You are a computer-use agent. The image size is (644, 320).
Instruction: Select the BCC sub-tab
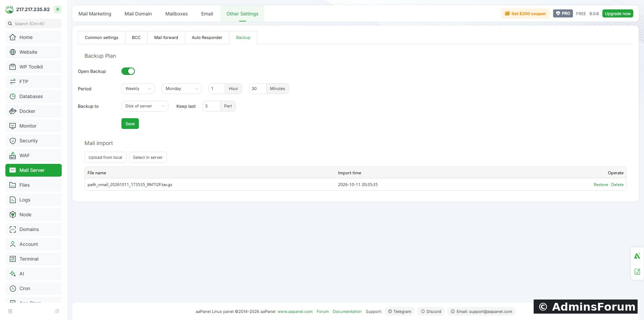136,38
